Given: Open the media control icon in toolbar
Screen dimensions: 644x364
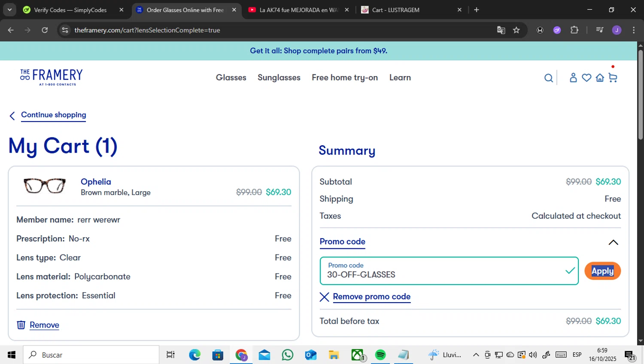Looking at the screenshot, I should point(599,30).
